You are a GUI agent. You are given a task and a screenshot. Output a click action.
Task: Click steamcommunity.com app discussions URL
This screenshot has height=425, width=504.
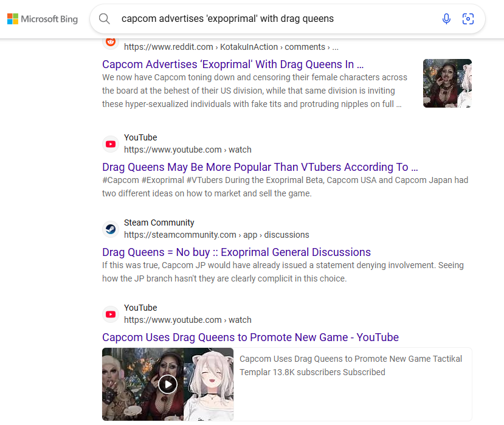point(216,235)
